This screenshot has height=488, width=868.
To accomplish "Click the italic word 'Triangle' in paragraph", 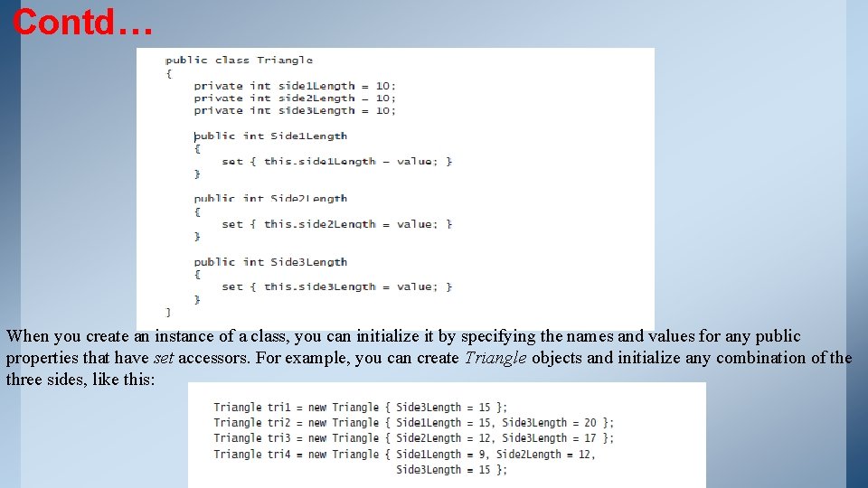I will [495, 358].
